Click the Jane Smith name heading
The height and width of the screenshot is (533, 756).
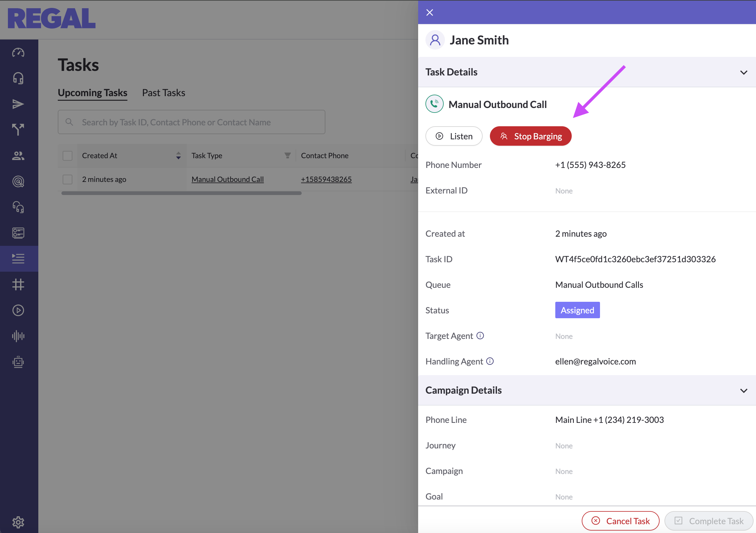coord(479,40)
